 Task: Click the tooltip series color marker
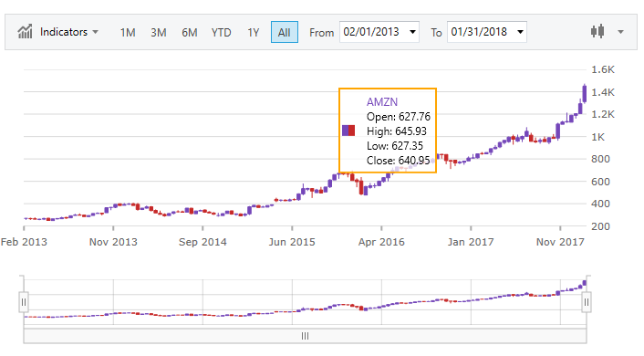pyautogui.click(x=348, y=131)
